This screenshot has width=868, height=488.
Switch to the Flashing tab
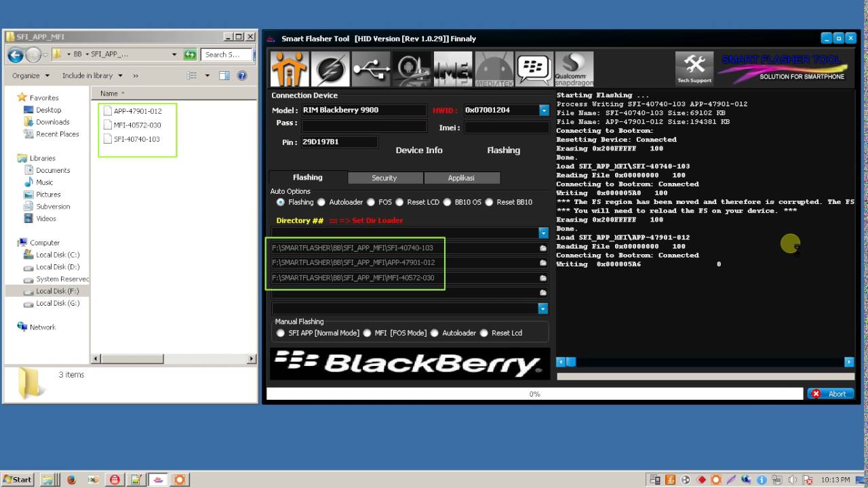(308, 178)
